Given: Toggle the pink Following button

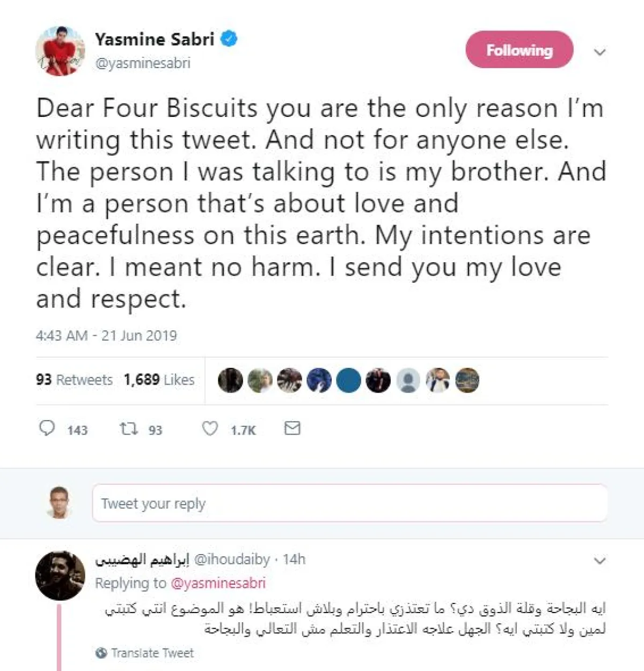Looking at the screenshot, I should [519, 50].
